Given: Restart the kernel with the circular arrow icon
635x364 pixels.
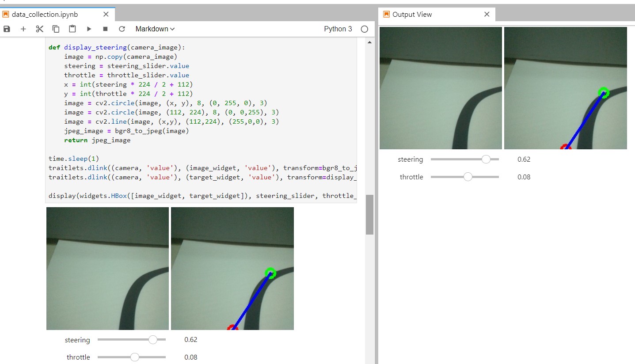Looking at the screenshot, I should pyautogui.click(x=122, y=29).
